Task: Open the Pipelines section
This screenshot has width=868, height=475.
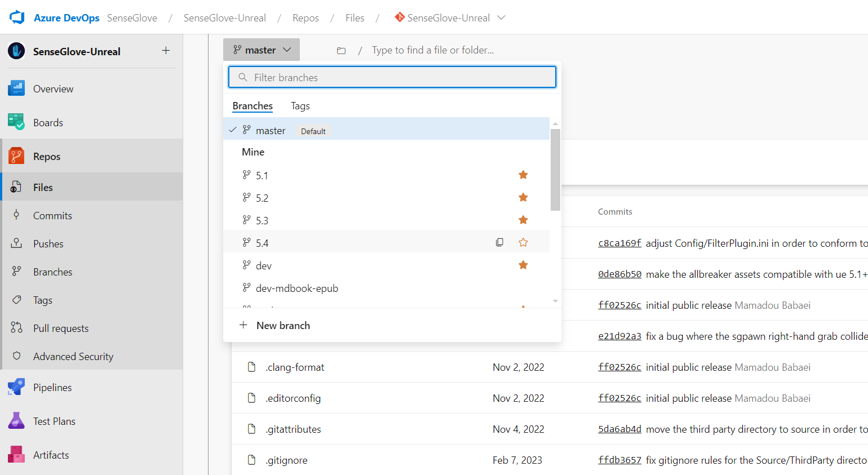Action: [51, 387]
